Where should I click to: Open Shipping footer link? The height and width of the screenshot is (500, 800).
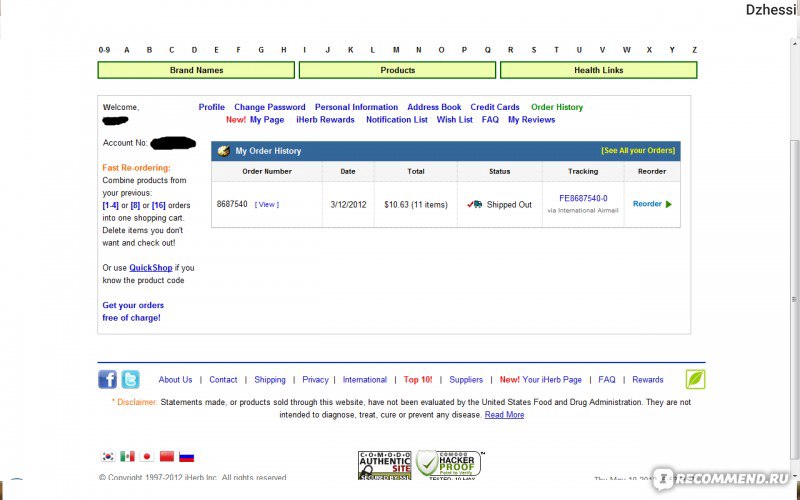tap(270, 380)
